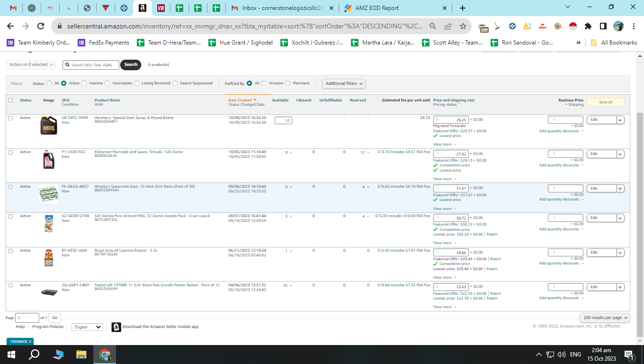Tick the checkbox for Kikkoman Marinade row
The image size is (644, 364).
(x=11, y=152)
